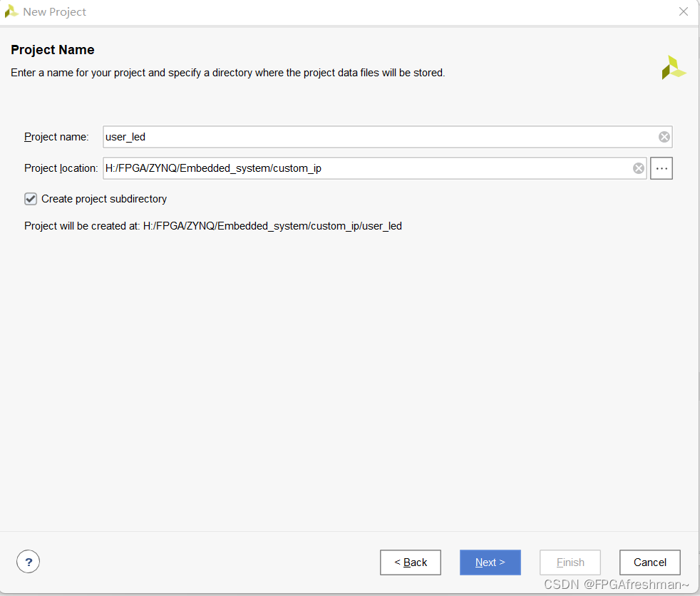This screenshot has height=596, width=700.
Task: Enable the Create project subdirectory checkbox
Action: (x=30, y=199)
